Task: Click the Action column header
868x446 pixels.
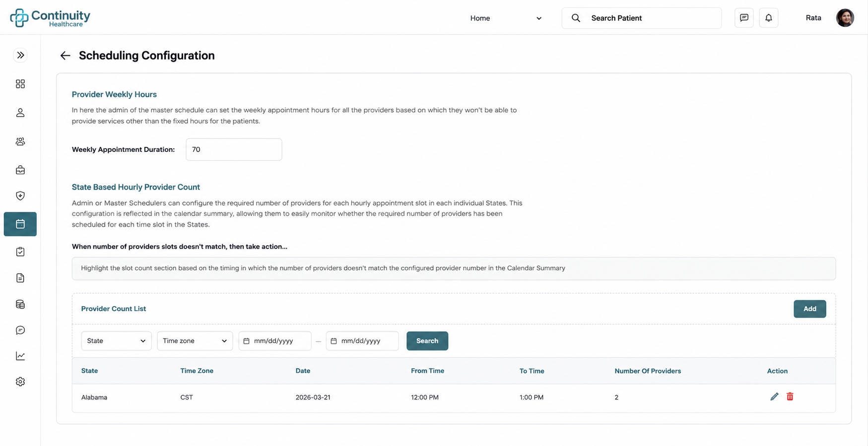Action: click(x=777, y=371)
